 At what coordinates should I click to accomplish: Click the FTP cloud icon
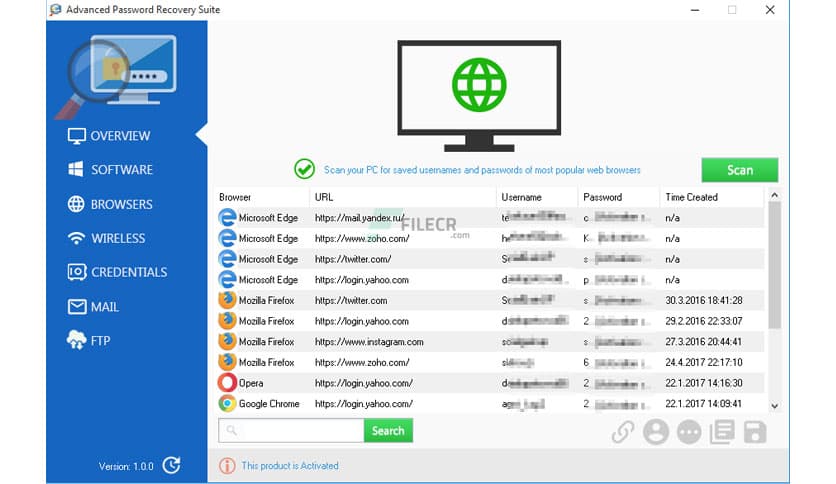click(76, 340)
